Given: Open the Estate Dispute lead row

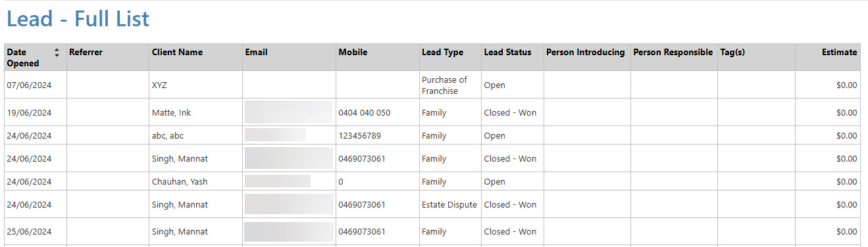Looking at the screenshot, I should (x=432, y=204).
